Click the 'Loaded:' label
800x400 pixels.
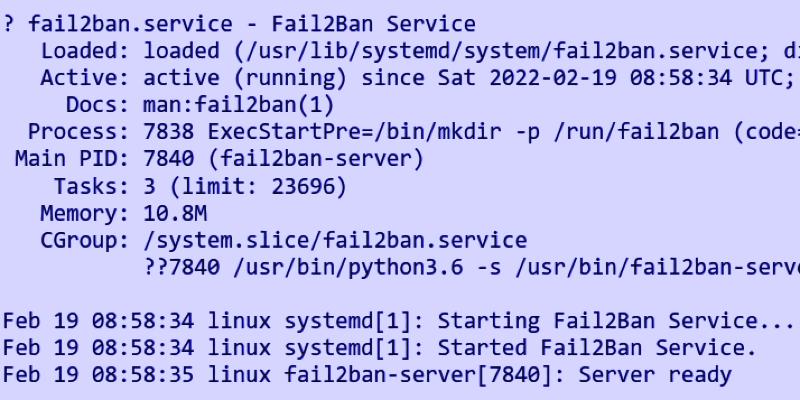(85, 51)
